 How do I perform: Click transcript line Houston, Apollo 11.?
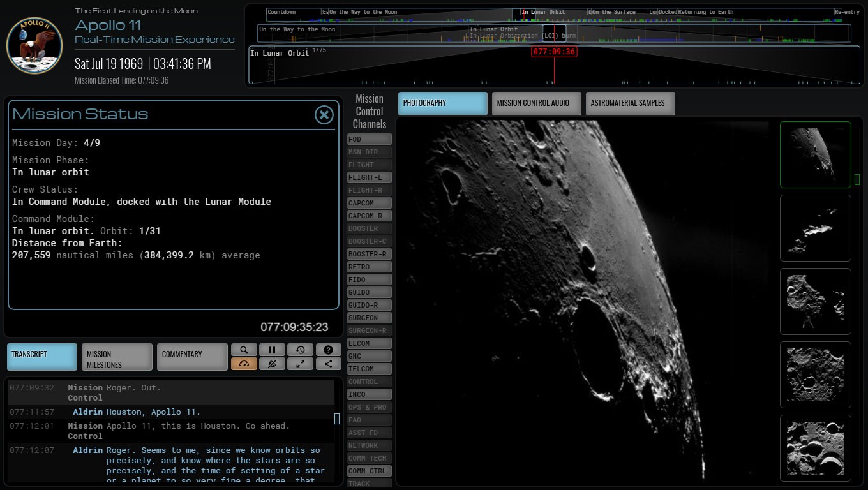click(171, 412)
